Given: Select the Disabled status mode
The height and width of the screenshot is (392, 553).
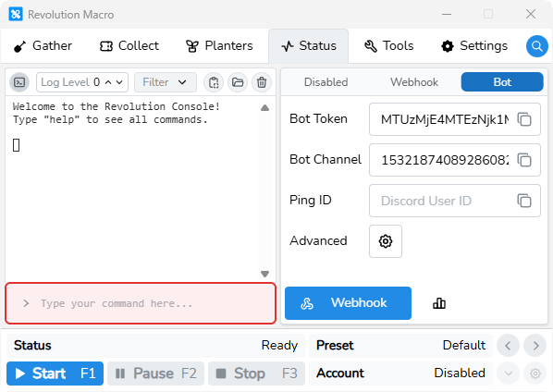Looking at the screenshot, I should click(x=326, y=82).
